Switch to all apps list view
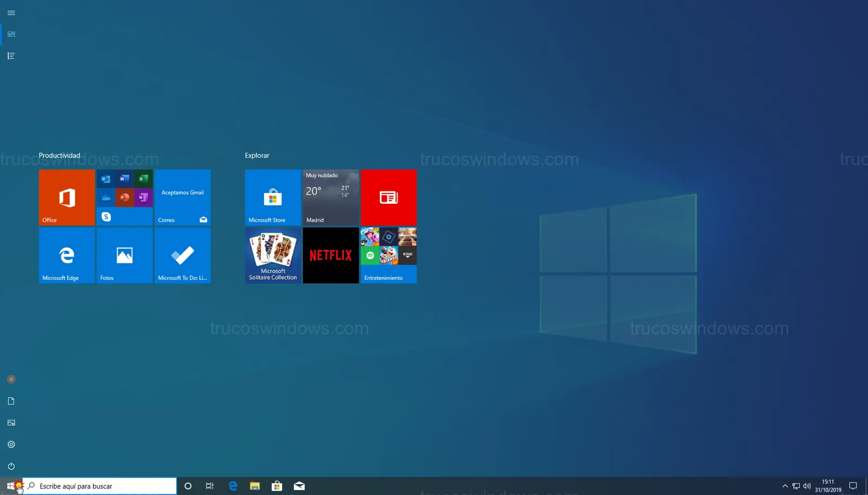 [x=11, y=56]
